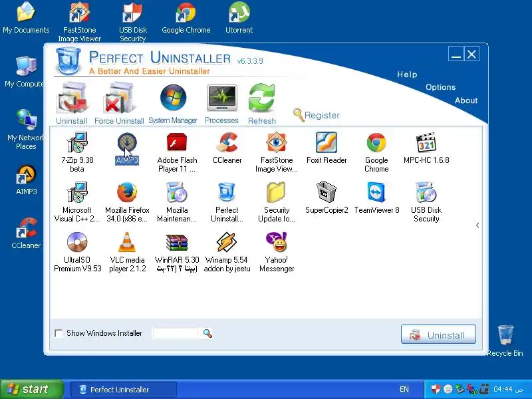Select Perfect Uninstaller list entry
The height and width of the screenshot is (399, 532).
pyautogui.click(x=227, y=202)
